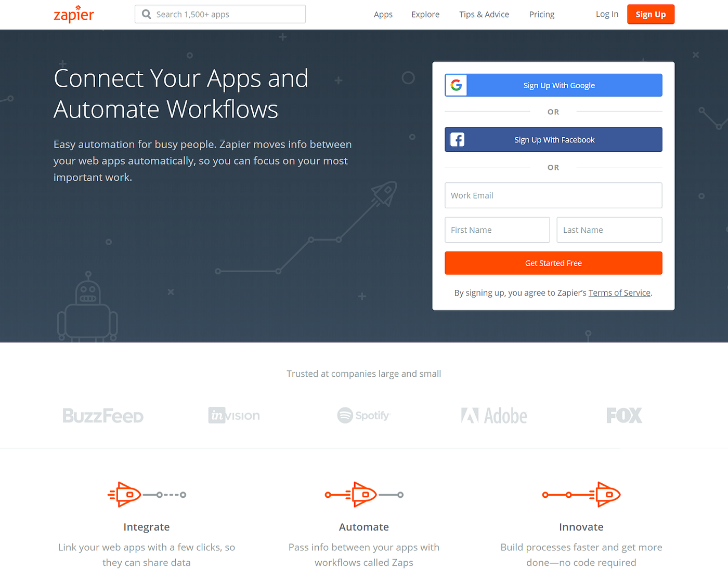Click the Facebook f logo icon
Viewport: 728px width, 583px height.
click(457, 139)
